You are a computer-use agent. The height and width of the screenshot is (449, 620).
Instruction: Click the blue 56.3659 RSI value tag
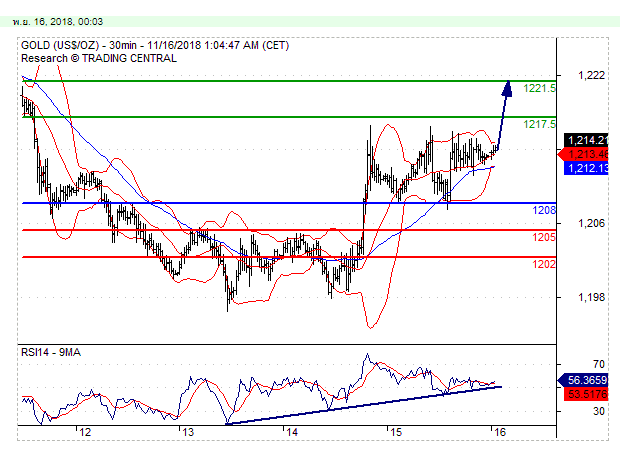(x=583, y=380)
